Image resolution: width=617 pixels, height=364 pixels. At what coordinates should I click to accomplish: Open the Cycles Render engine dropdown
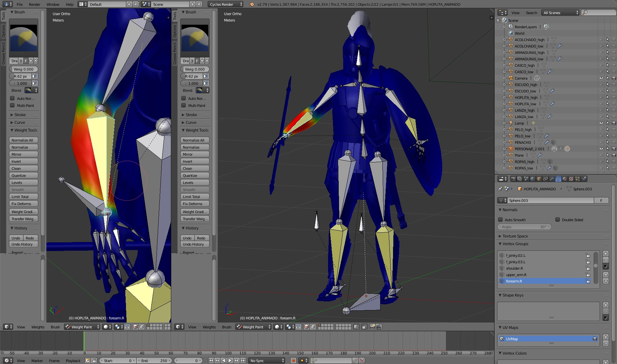tap(226, 4)
